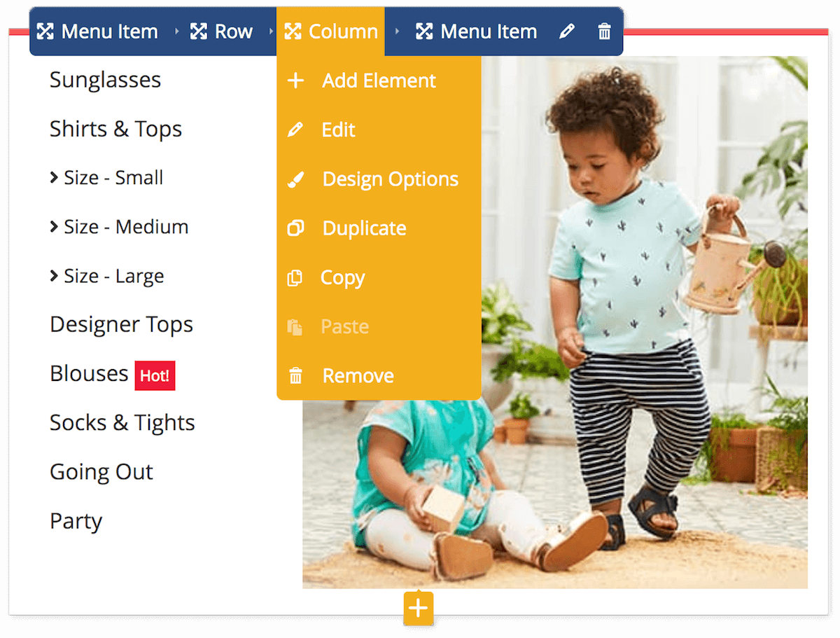
Task: Click the pencil edit icon in breadcrumb bar
Action: click(x=567, y=32)
